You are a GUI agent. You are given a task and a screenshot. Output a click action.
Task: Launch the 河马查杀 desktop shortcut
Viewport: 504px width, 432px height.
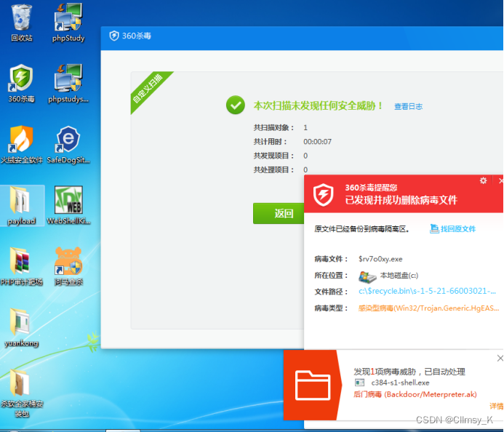pyautogui.click(x=68, y=267)
